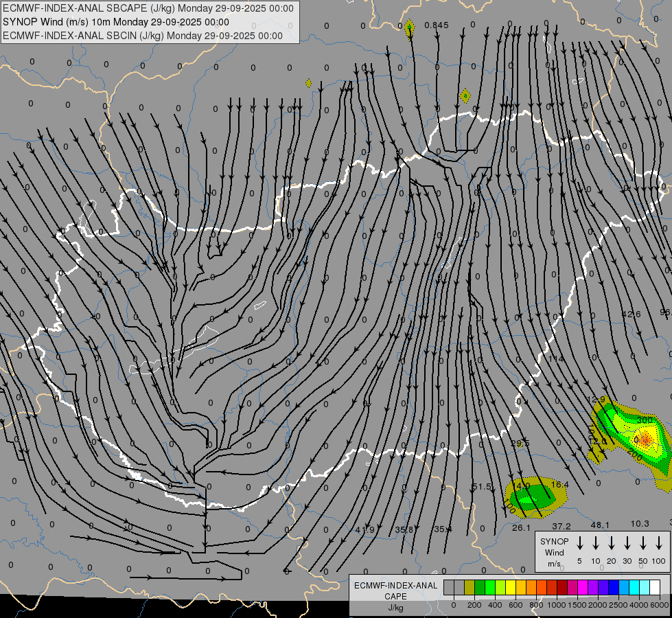Click the 100 m/s wind arrow in legend
Viewport: 672px width, 618px height.
click(659, 543)
